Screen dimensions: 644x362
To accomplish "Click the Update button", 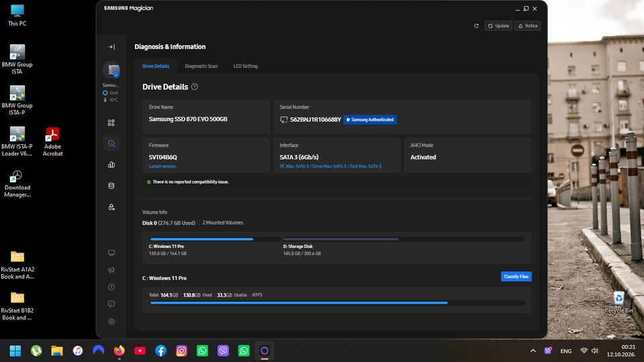I will (x=498, y=26).
